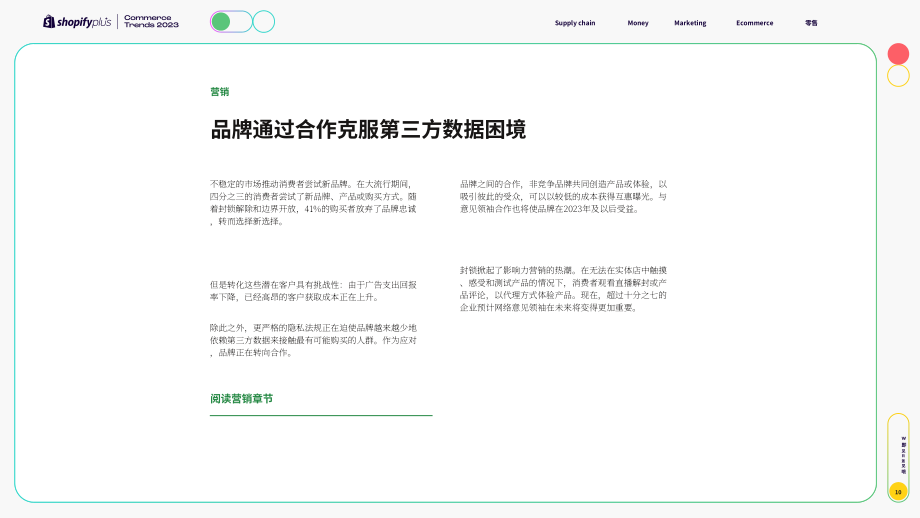Select the 零售 nav item

tap(811, 23)
